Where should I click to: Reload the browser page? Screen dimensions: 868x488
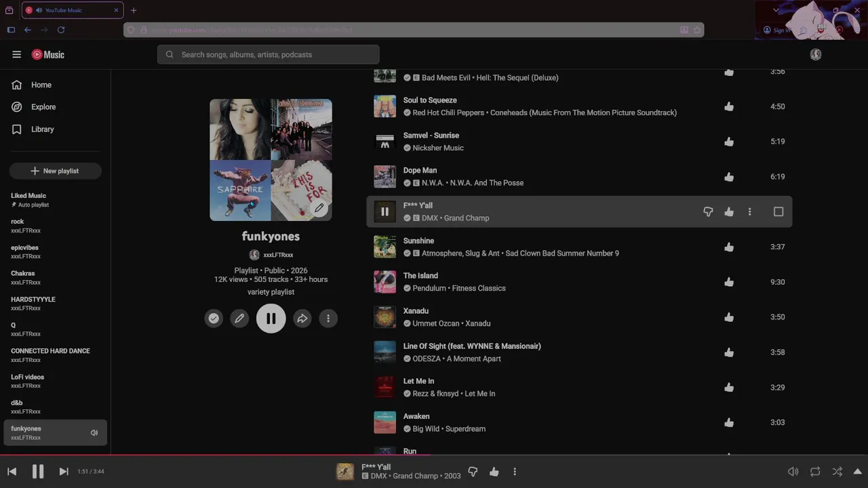coord(61,30)
